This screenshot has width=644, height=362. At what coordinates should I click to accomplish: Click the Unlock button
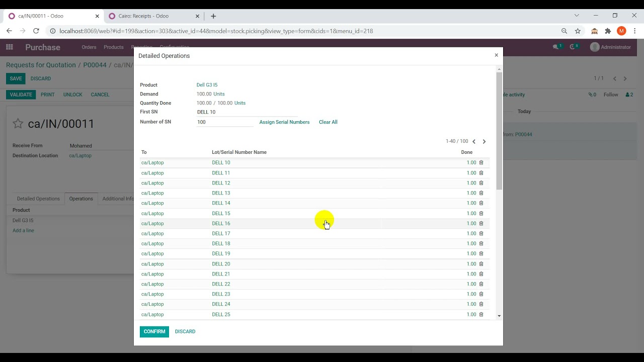coord(72,95)
